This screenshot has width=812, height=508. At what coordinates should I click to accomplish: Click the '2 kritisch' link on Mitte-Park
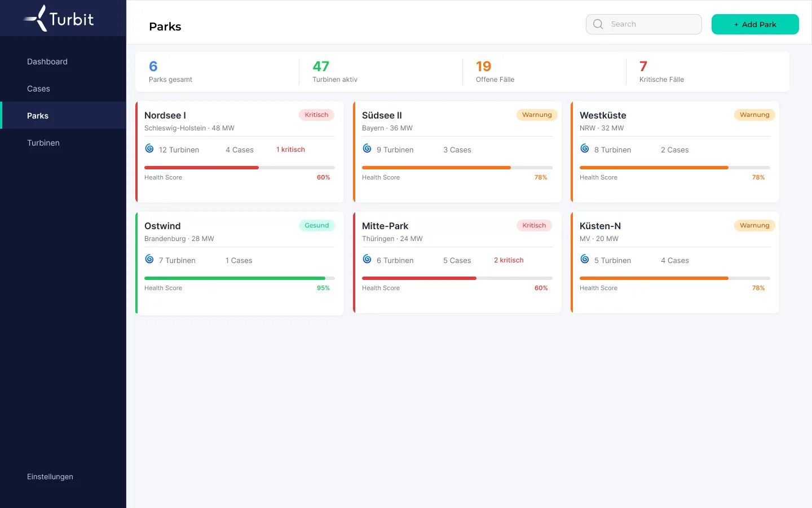pyautogui.click(x=509, y=260)
